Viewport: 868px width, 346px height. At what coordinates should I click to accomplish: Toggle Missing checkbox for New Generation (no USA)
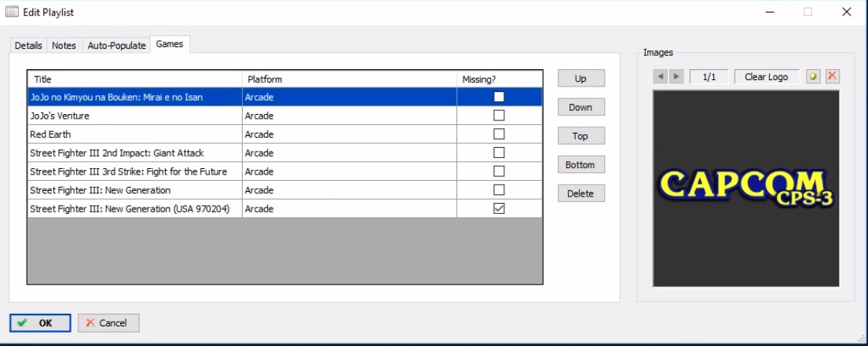[499, 190]
